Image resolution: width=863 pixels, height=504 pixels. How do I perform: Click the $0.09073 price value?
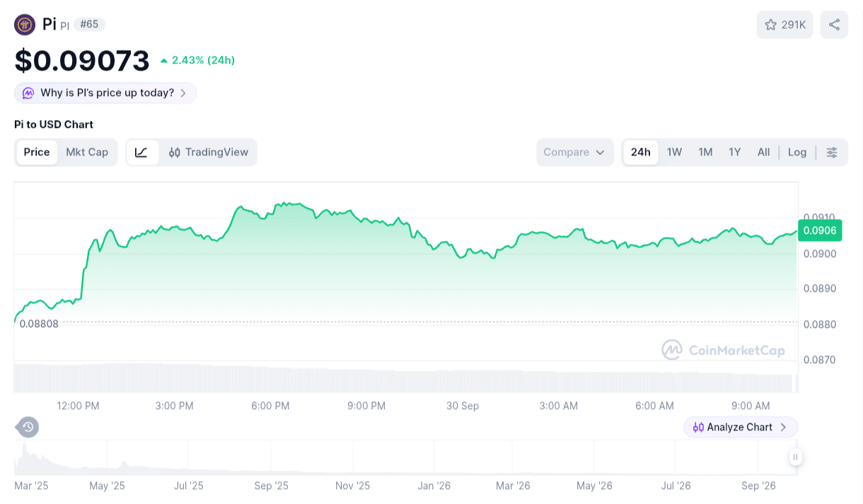click(x=82, y=61)
